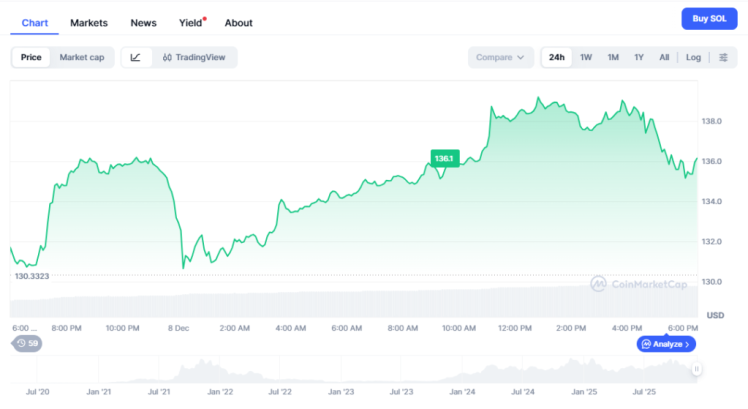Click the history clock badge showing 59
The height and width of the screenshot is (409, 748).
click(x=27, y=344)
